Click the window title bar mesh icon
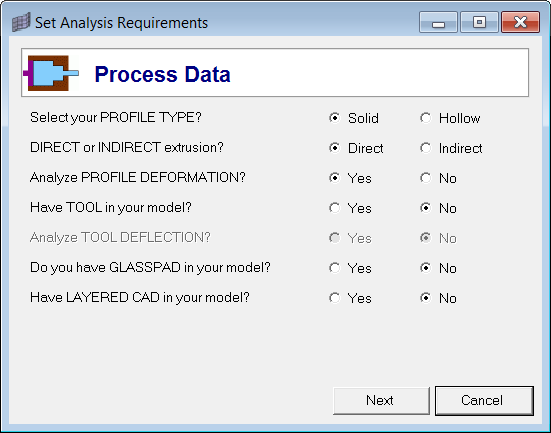This screenshot has height=433, width=551. click(x=21, y=22)
